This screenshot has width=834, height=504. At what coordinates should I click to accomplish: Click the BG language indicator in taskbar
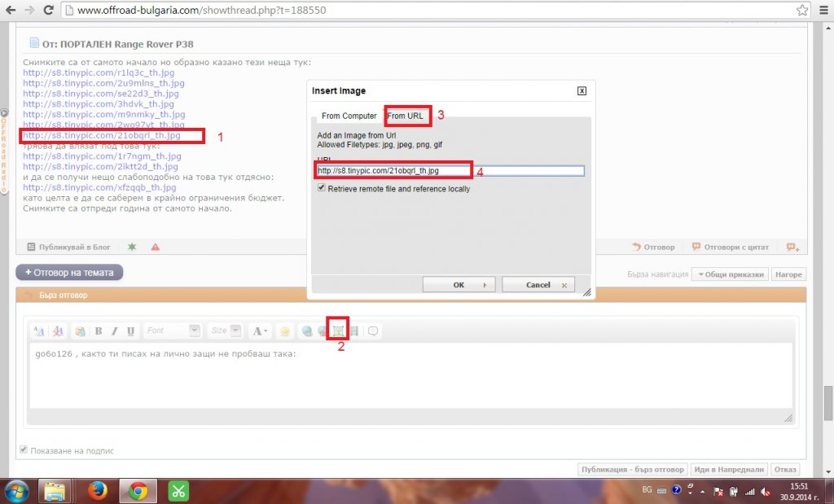tap(647, 489)
